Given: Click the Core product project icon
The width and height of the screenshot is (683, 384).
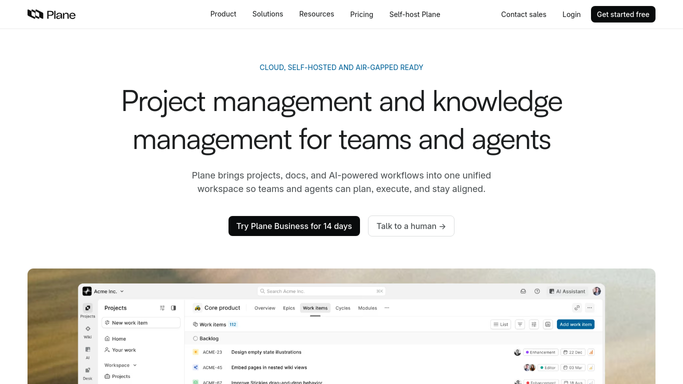Looking at the screenshot, I should 198,308.
